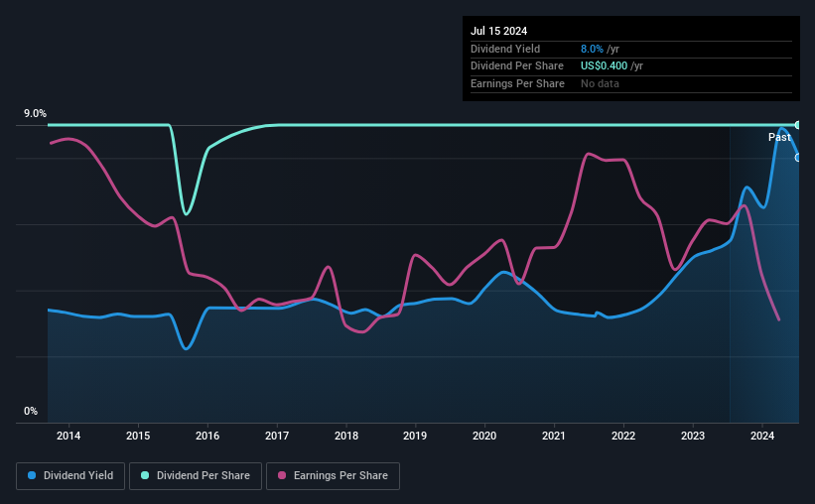Click the 2016 x-axis label
Viewport: 815px width, 504px height.
click(207, 436)
